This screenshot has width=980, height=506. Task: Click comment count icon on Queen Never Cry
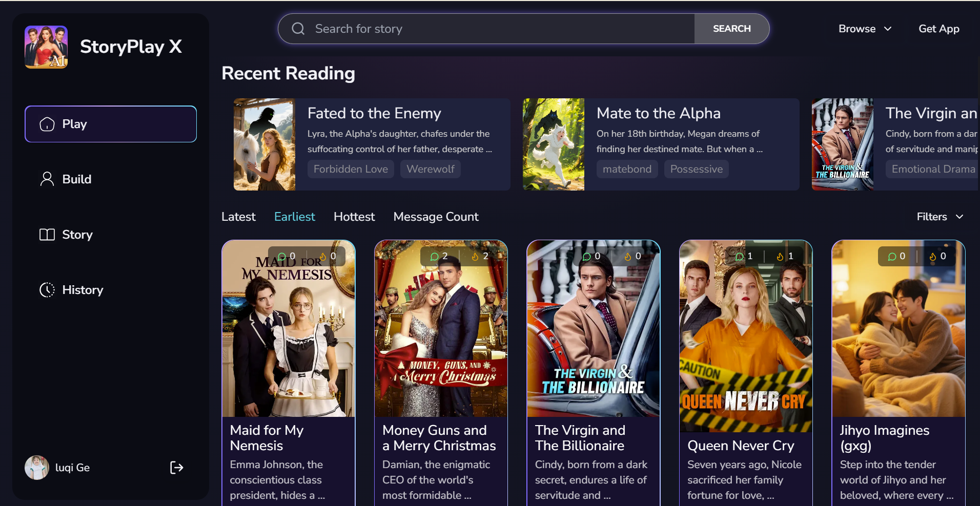click(739, 256)
